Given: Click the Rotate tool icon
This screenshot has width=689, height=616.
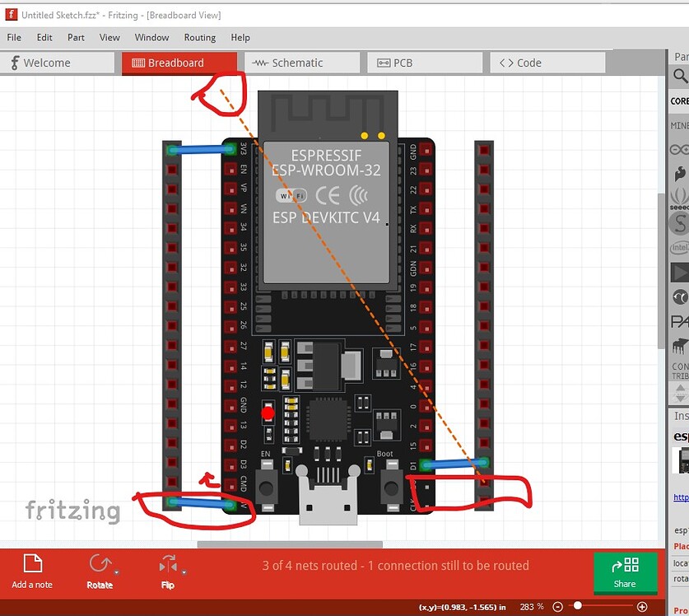Looking at the screenshot, I should [100, 565].
